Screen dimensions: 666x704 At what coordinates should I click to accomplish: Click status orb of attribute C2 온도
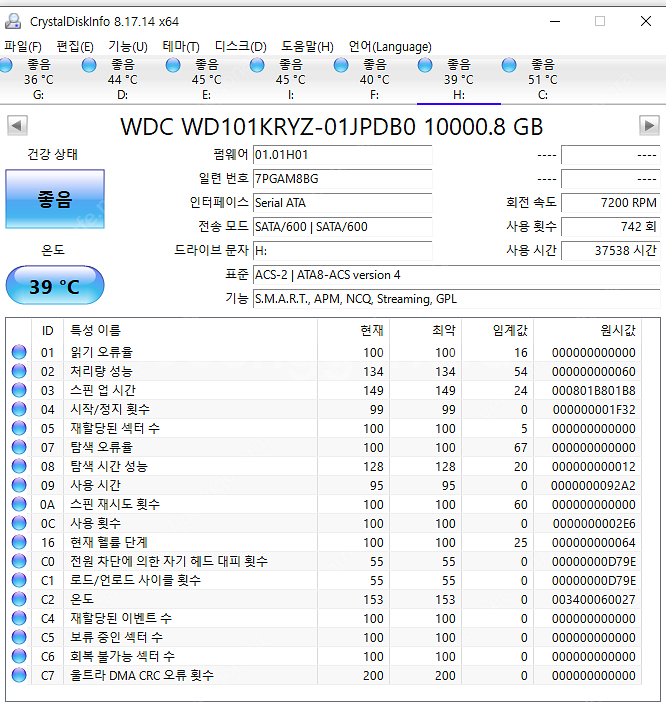pos(19,599)
